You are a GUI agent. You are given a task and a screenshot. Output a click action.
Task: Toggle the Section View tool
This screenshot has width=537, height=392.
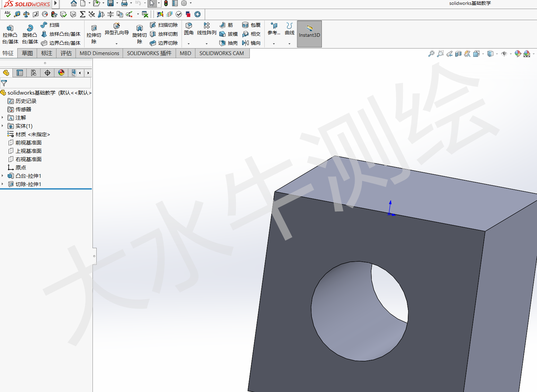point(458,54)
